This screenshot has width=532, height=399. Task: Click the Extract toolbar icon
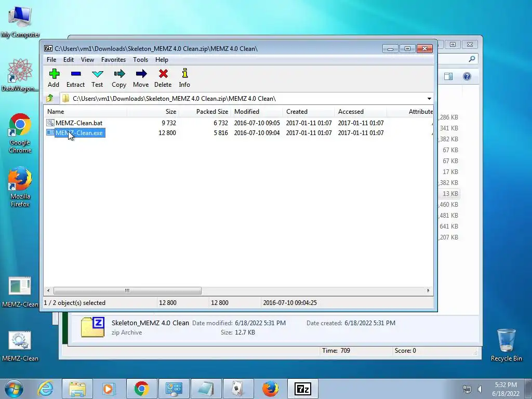pyautogui.click(x=76, y=74)
